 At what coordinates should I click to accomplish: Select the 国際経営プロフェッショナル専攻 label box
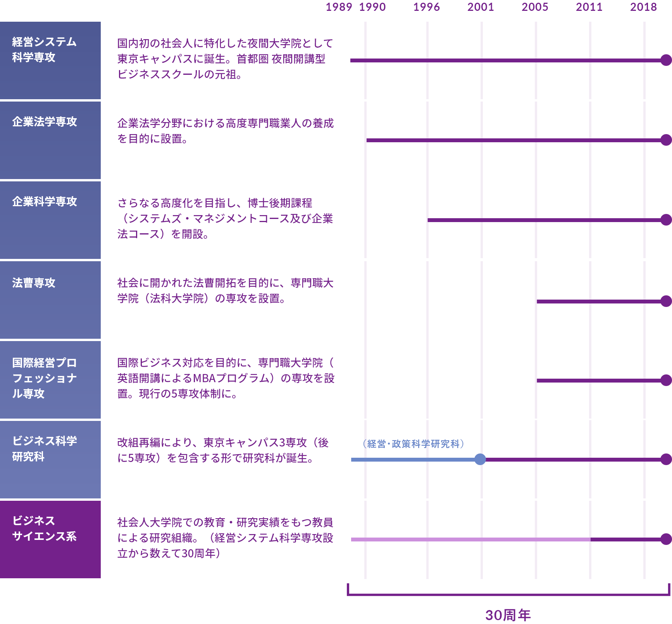(50, 380)
